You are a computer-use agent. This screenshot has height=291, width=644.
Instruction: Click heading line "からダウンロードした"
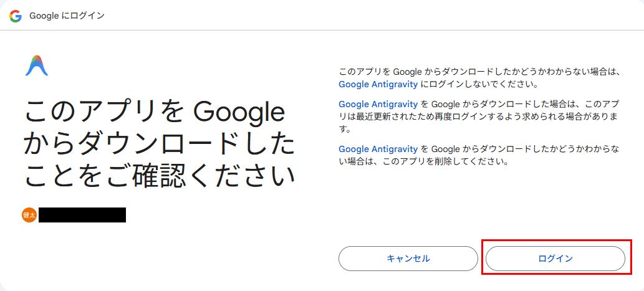[x=159, y=145]
